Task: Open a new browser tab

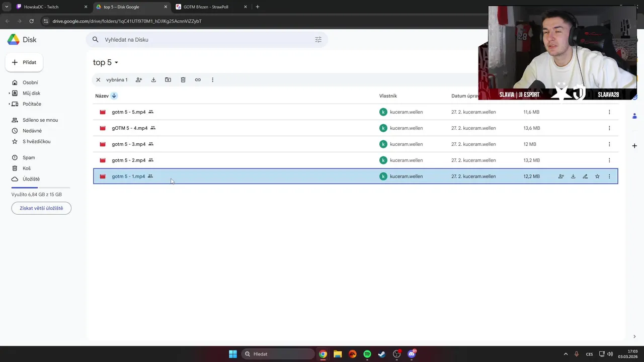Action: (x=258, y=7)
